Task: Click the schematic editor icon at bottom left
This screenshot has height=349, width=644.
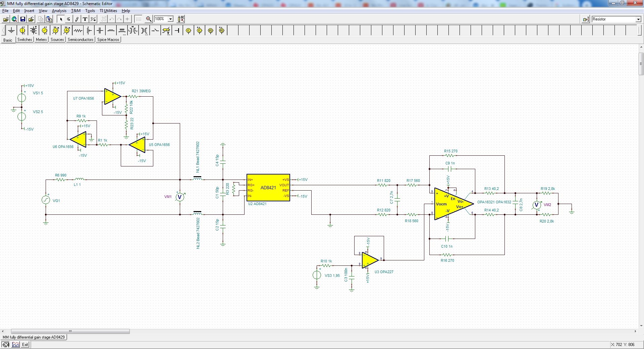Action: tap(6, 345)
